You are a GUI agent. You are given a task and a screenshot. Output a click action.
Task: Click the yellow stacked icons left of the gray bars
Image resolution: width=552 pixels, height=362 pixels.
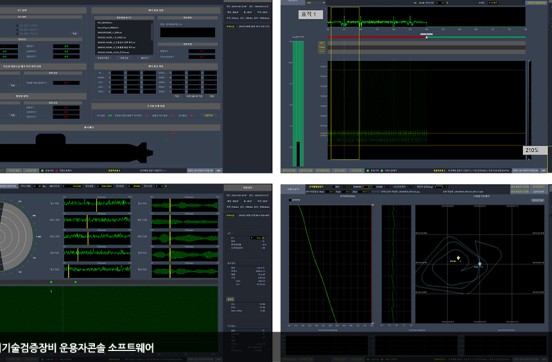(322, 48)
